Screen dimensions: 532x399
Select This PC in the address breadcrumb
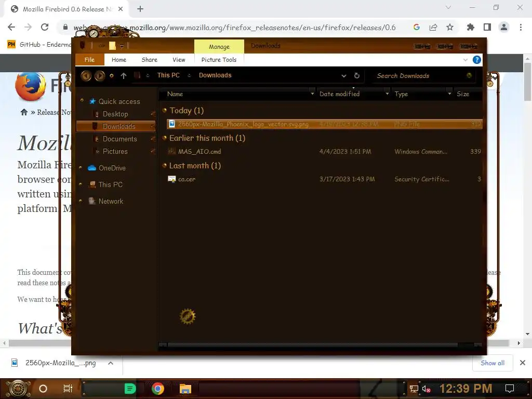(168, 75)
